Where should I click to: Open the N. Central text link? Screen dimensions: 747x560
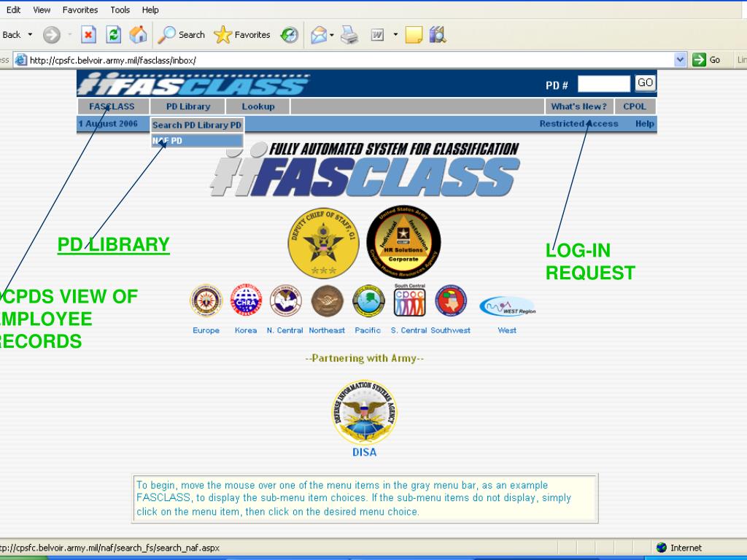(285, 330)
